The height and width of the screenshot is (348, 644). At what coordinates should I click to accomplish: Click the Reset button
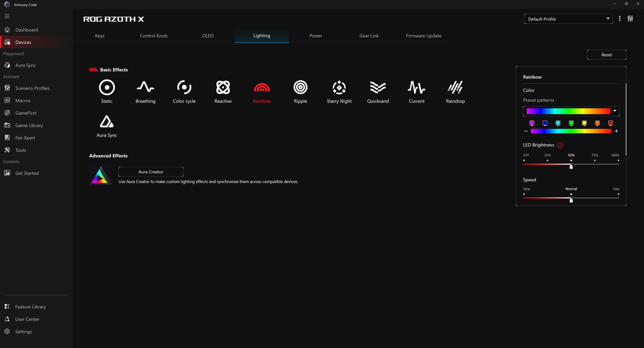click(x=607, y=55)
